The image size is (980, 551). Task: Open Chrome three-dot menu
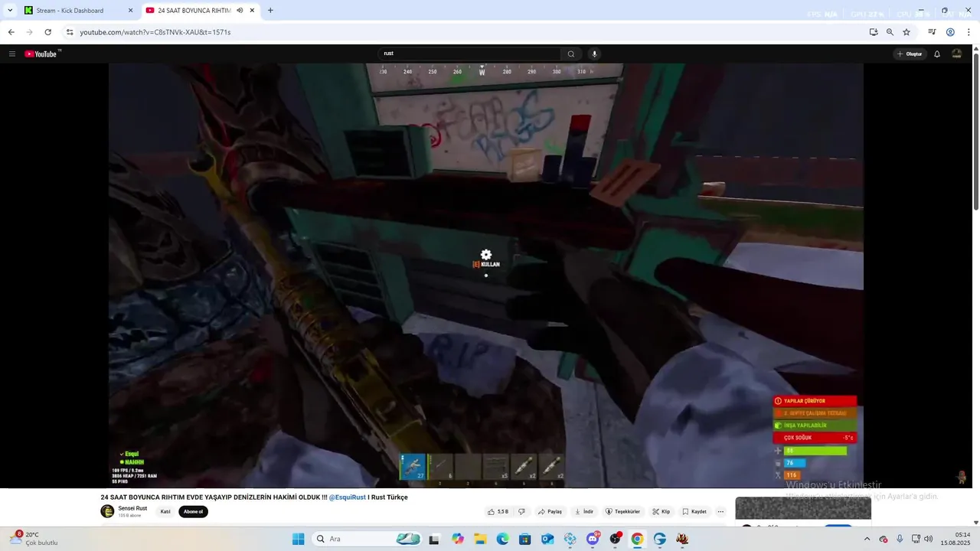click(x=969, y=32)
